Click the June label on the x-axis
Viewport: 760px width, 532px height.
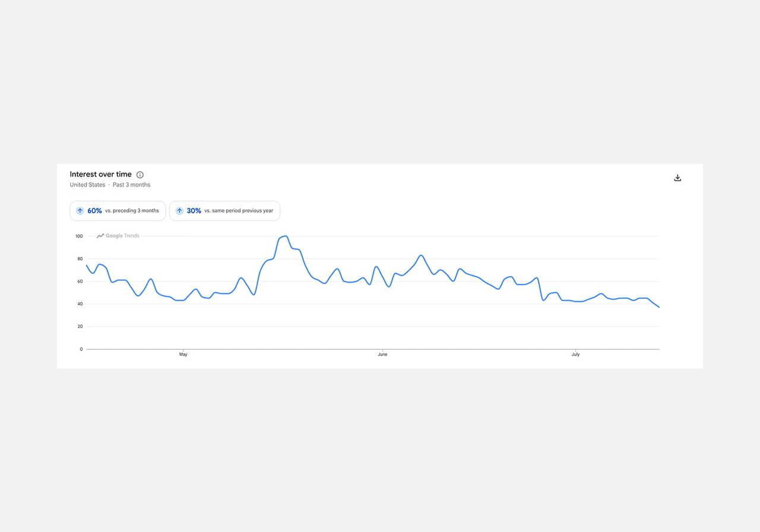[382, 354]
